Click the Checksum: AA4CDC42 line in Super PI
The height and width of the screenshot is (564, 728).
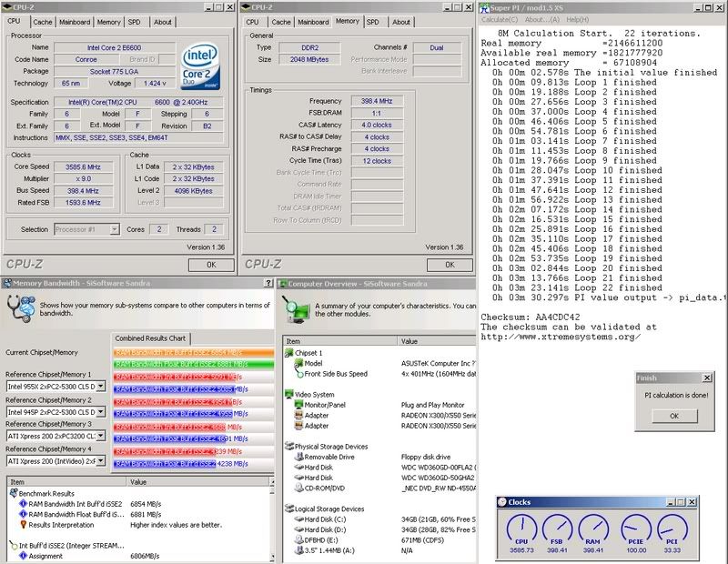coord(531,317)
